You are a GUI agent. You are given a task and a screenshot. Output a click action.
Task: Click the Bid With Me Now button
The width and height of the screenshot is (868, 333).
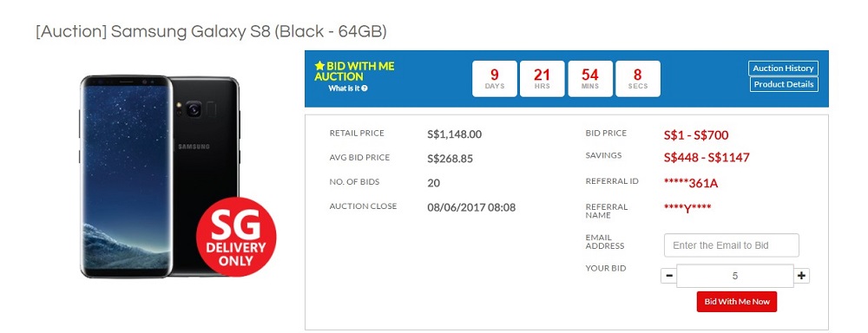[737, 302]
